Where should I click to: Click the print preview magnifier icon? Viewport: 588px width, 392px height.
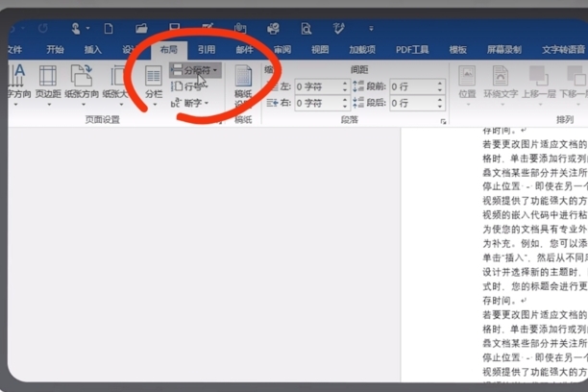point(306,29)
